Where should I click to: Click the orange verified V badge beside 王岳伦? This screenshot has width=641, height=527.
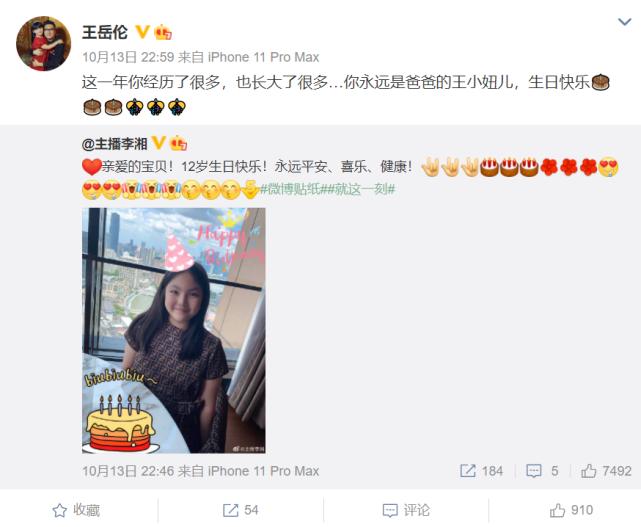142,32
